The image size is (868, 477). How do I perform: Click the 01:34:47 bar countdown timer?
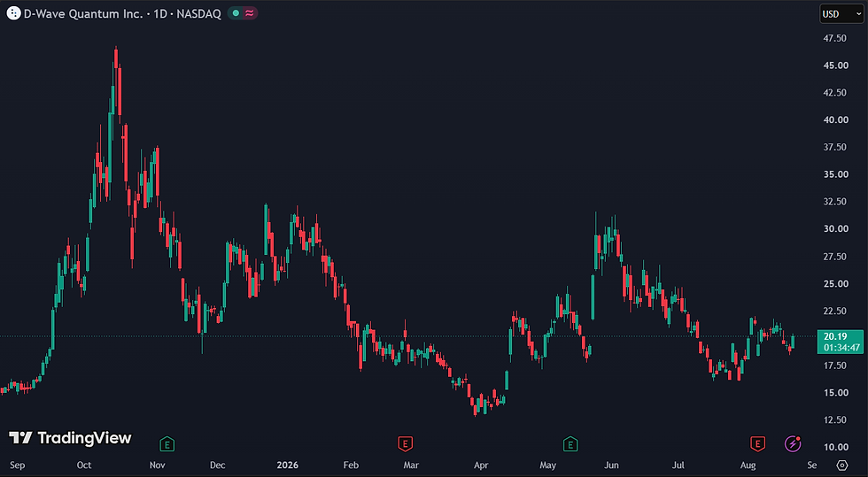[x=841, y=348]
